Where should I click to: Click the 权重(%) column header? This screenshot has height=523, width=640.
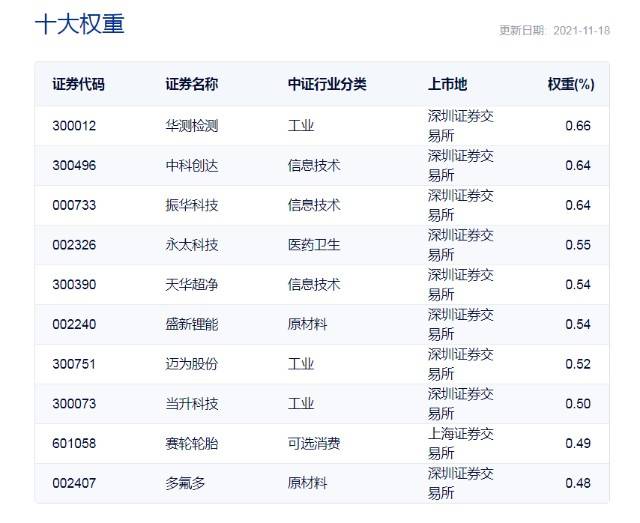coord(571,85)
